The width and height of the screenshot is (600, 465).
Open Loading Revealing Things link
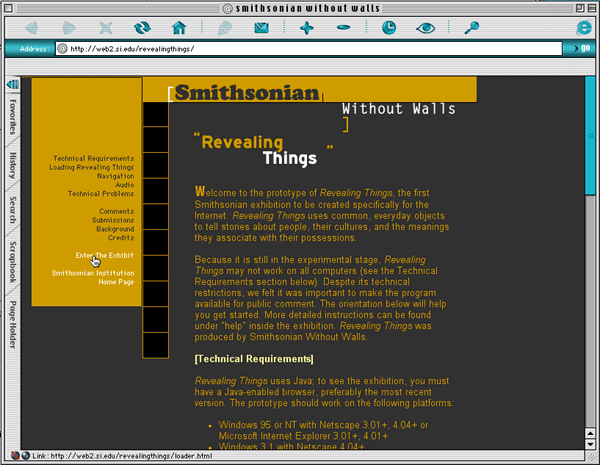pyautogui.click(x=91, y=167)
